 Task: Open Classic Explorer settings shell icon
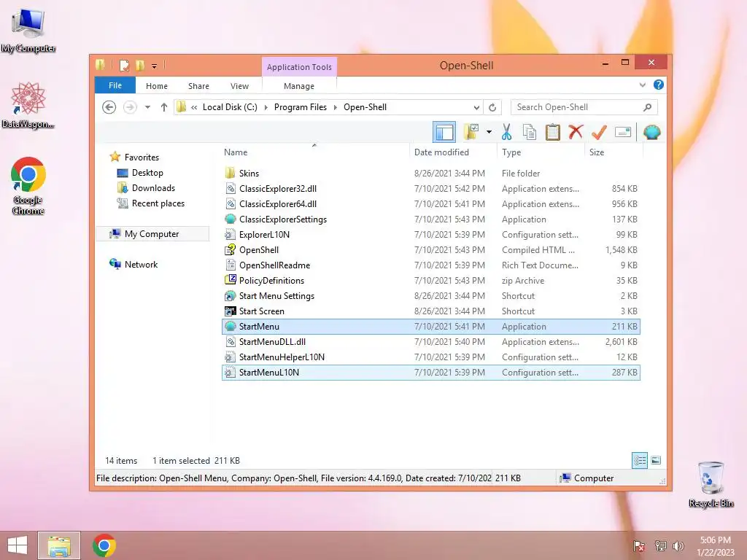coord(651,132)
